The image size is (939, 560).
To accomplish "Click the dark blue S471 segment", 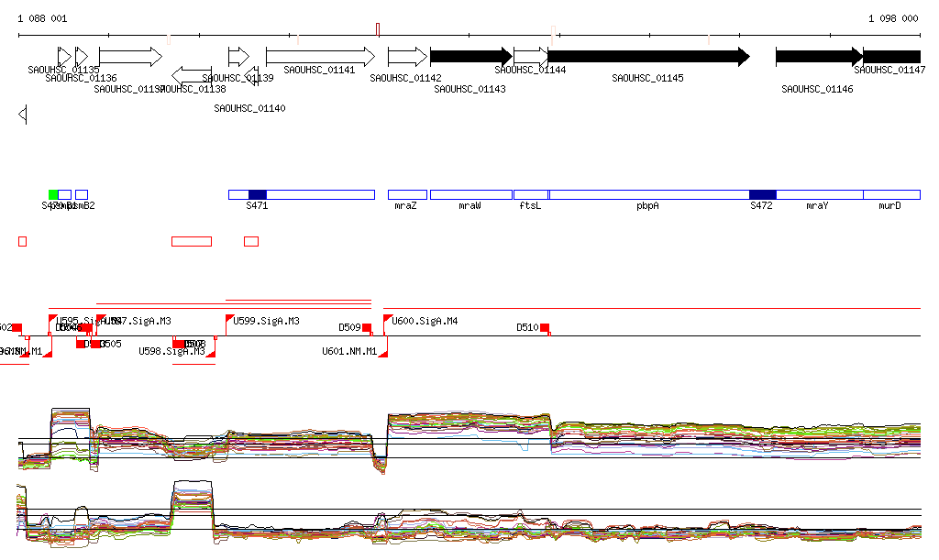I will pyautogui.click(x=258, y=195).
